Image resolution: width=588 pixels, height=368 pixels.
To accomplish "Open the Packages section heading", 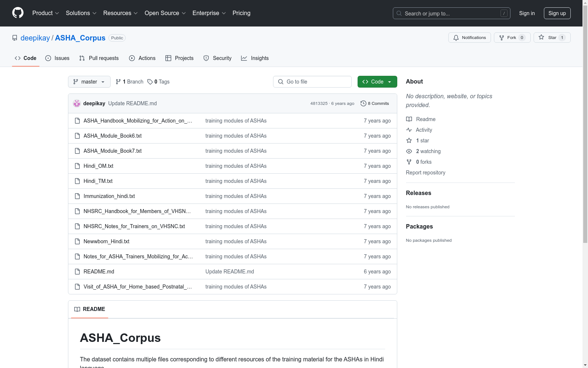I will [x=419, y=226].
